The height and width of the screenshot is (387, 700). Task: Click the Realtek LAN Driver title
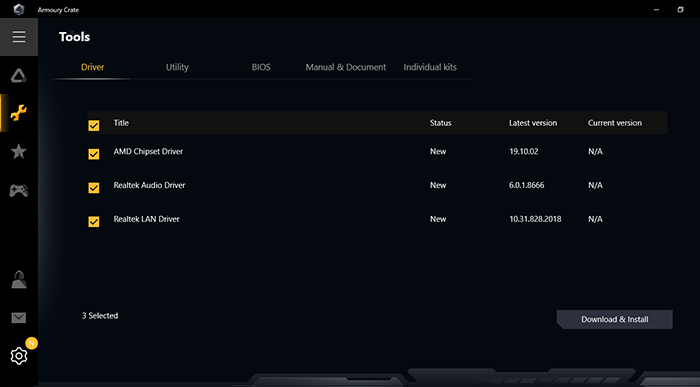(146, 219)
